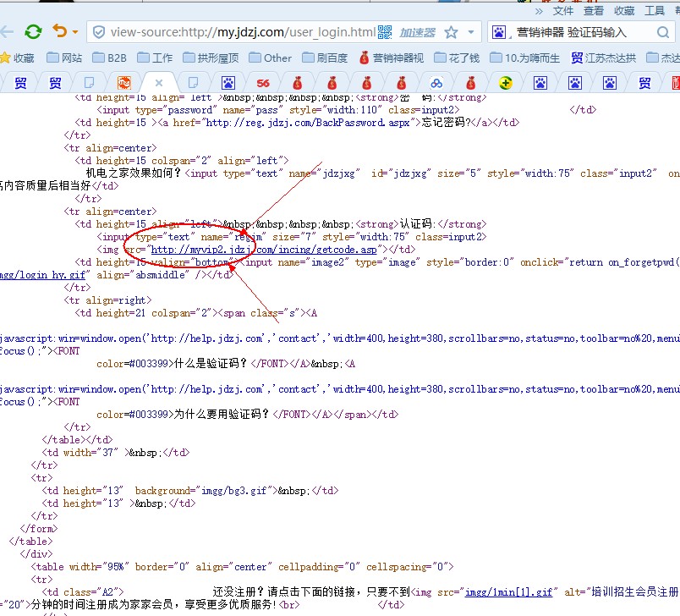Image resolution: width=680 pixels, height=616 pixels.
Task: Close the active view-source tab
Action: pyautogui.click(x=158, y=82)
